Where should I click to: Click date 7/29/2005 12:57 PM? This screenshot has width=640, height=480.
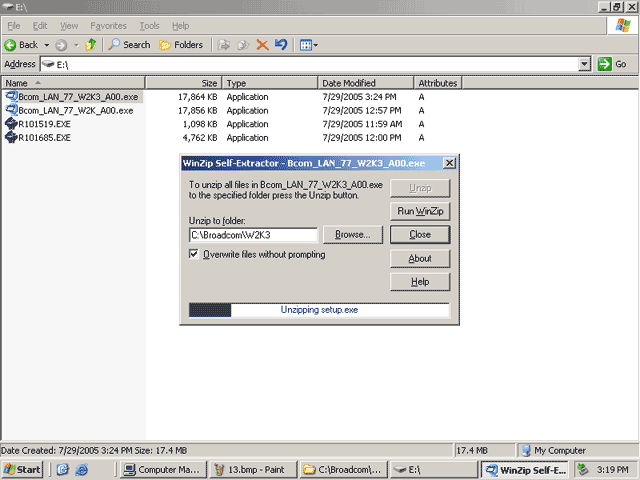click(362, 111)
